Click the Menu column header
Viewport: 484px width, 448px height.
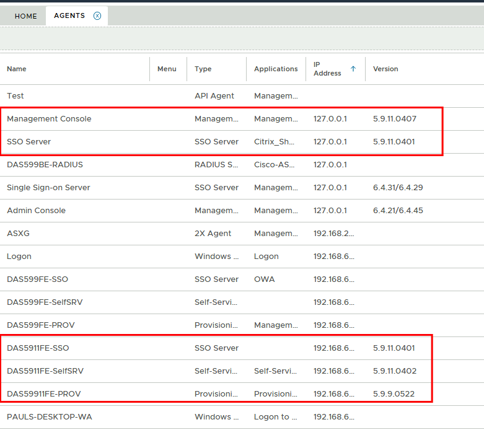point(167,69)
